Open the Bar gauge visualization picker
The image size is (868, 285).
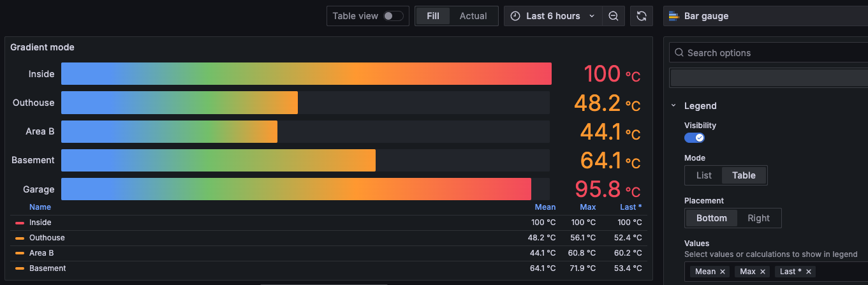[x=765, y=16]
